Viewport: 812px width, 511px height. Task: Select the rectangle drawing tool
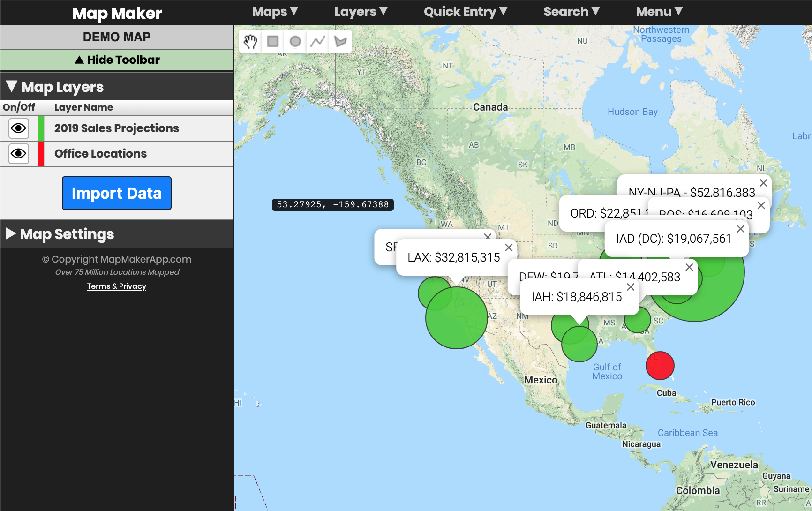pyautogui.click(x=272, y=41)
